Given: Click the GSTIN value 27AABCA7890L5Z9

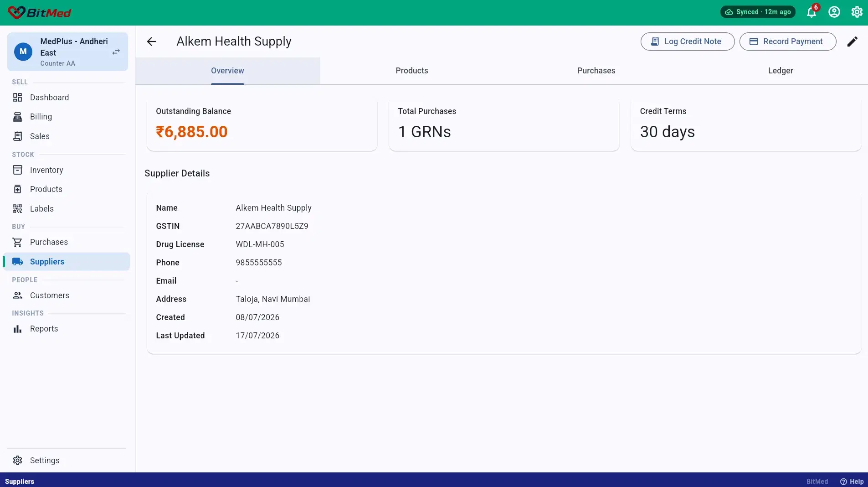Looking at the screenshot, I should (272, 226).
